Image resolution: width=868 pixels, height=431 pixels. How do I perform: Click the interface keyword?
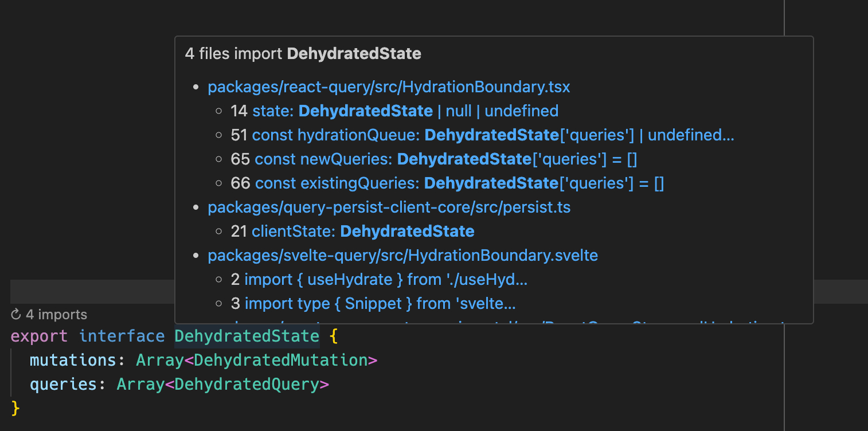point(122,336)
